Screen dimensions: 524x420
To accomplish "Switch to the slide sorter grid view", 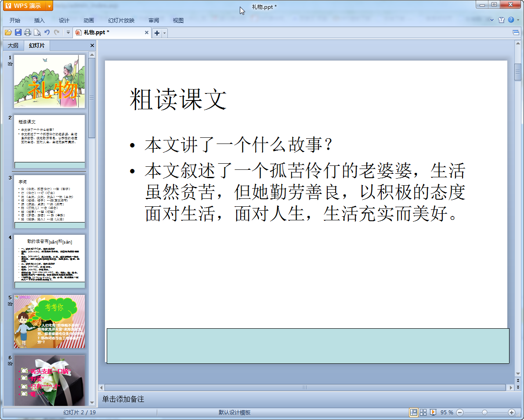I will [x=423, y=413].
